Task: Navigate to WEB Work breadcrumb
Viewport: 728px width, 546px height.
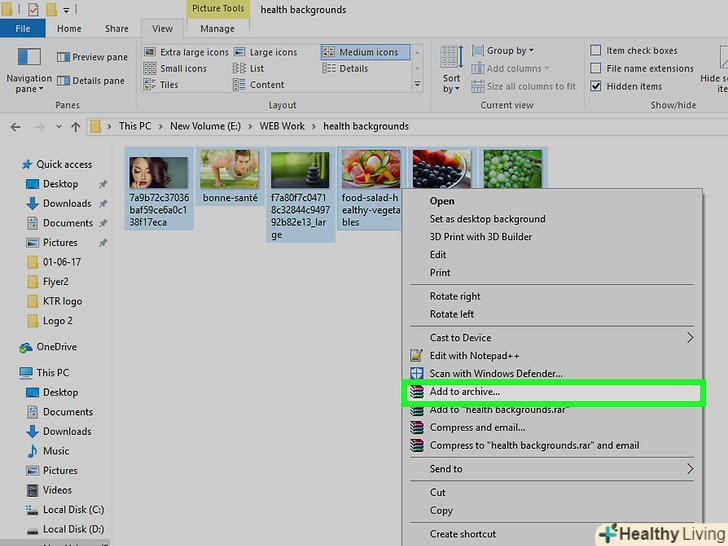Action: 282,126
